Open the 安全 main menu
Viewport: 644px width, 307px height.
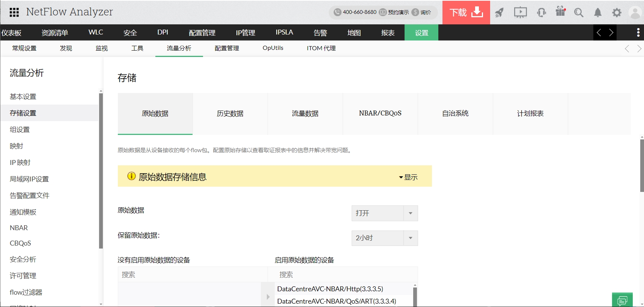point(130,33)
